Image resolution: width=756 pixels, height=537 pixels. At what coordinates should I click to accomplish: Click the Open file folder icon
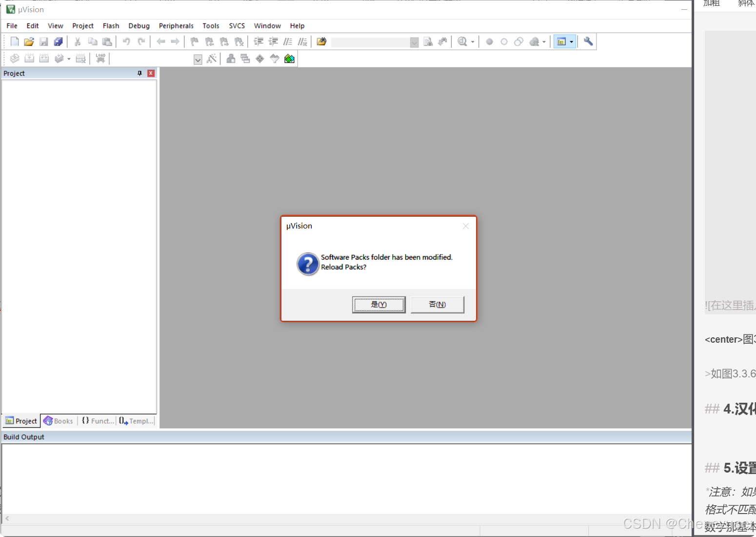click(29, 41)
